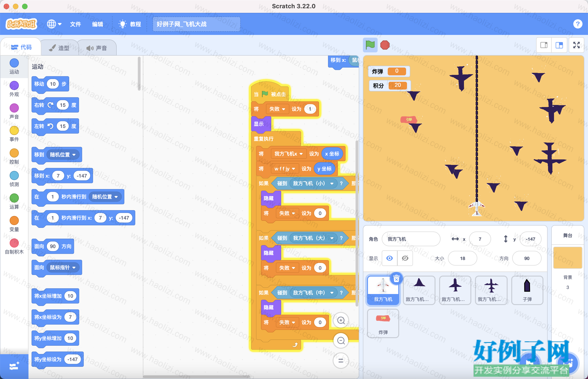
Task: Click the 炸弹 variable monitor on stage
Action: (388, 71)
